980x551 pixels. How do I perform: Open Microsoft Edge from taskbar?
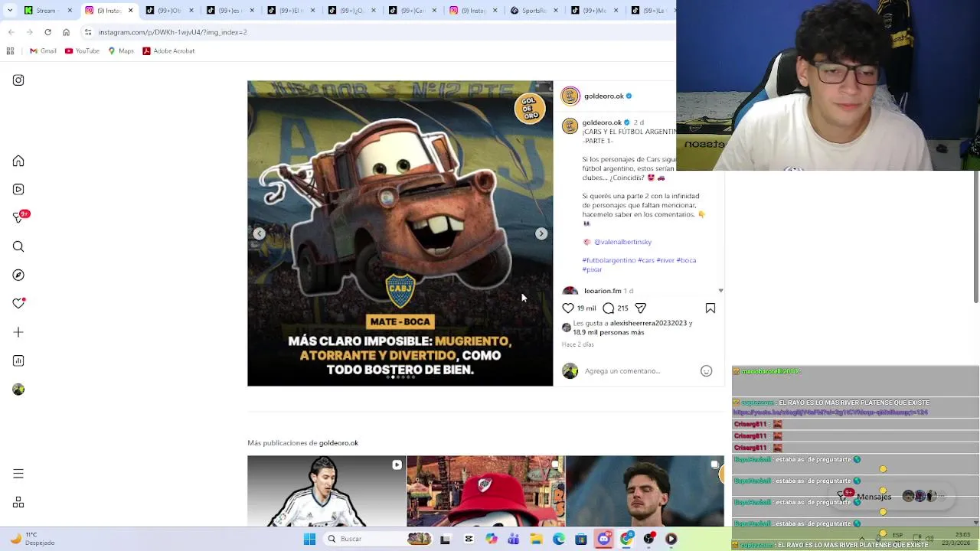click(x=559, y=540)
